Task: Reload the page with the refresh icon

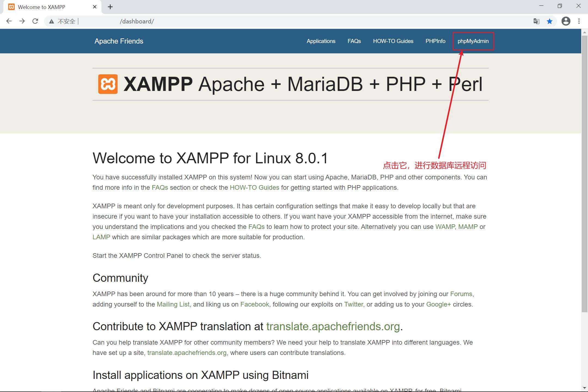Action: (x=35, y=21)
